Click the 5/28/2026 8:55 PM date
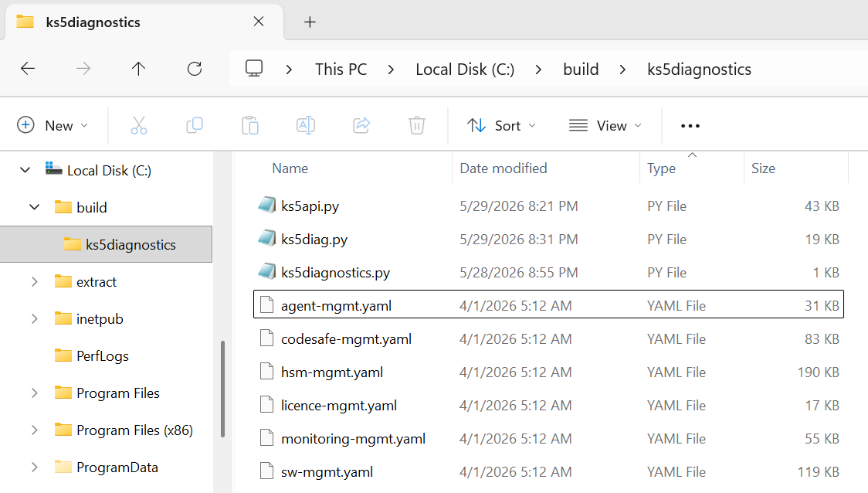 [519, 273]
